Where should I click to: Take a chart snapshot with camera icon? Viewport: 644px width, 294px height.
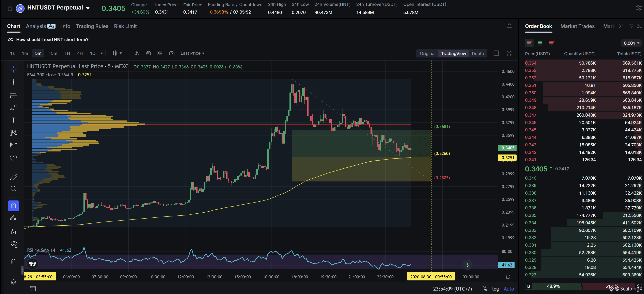(x=172, y=53)
